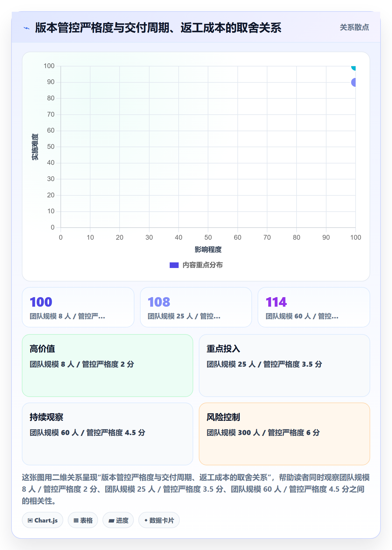Click the x-axis tick label 50
Screen dimensions: 392x550
(x=208, y=237)
